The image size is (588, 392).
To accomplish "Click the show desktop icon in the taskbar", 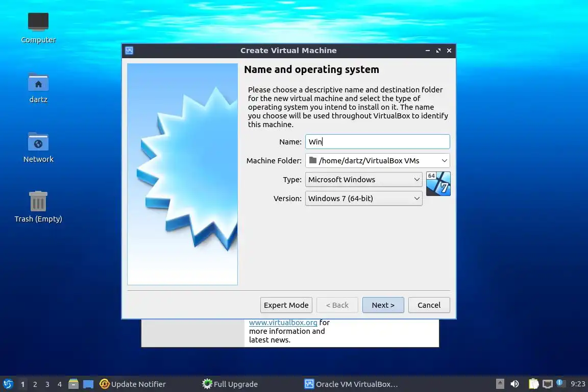I will (88, 384).
